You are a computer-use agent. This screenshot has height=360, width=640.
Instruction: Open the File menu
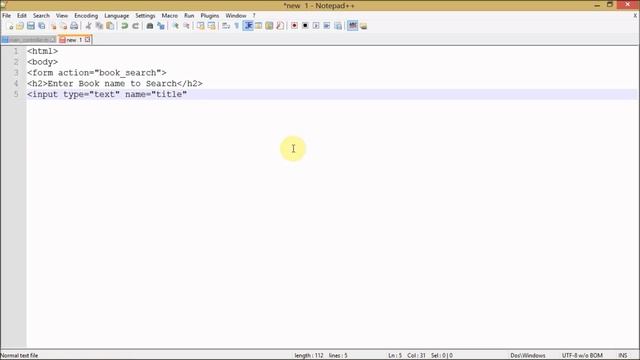[x=7, y=16]
